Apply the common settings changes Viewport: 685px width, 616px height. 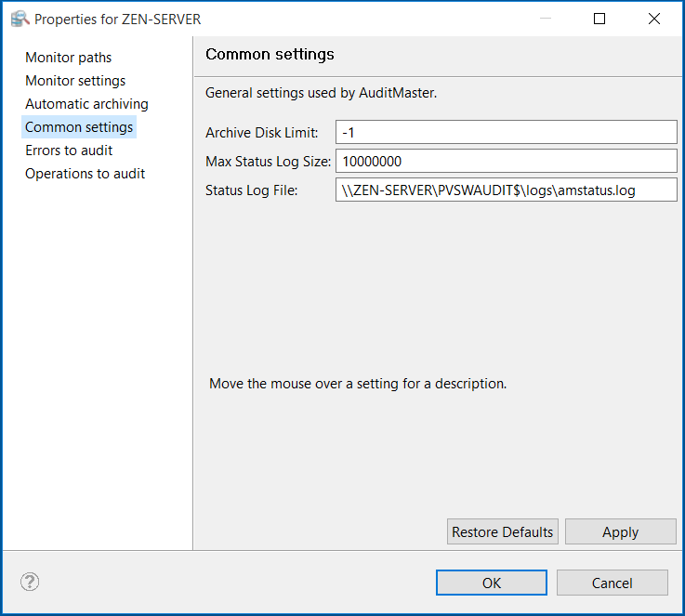[x=620, y=532]
